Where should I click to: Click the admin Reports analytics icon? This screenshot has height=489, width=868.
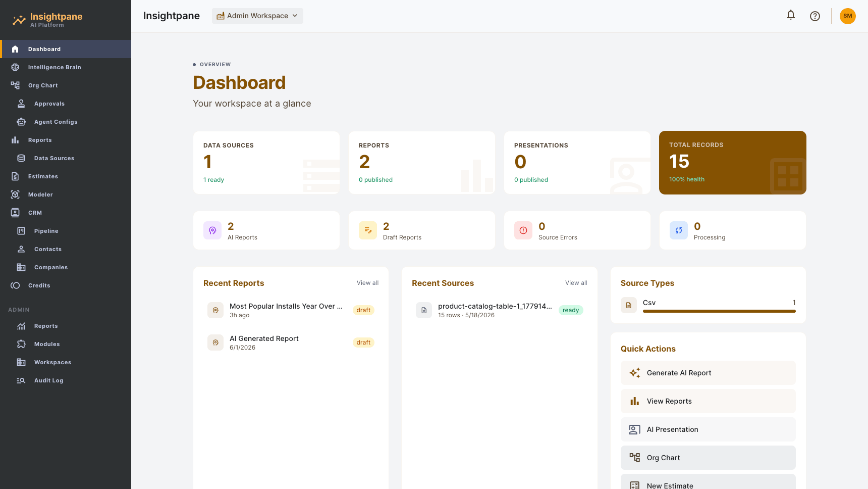pos(21,326)
